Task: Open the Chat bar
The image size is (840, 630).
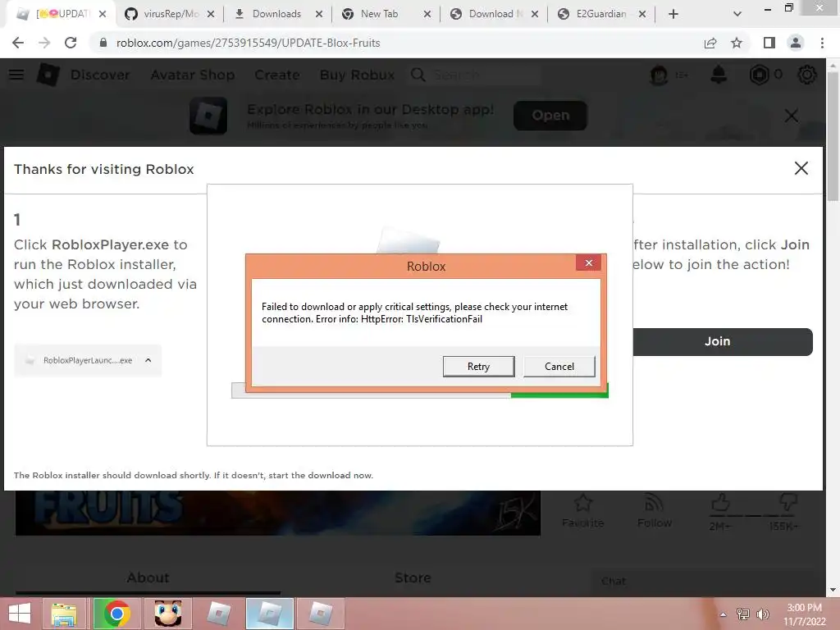Action: pyautogui.click(x=707, y=582)
